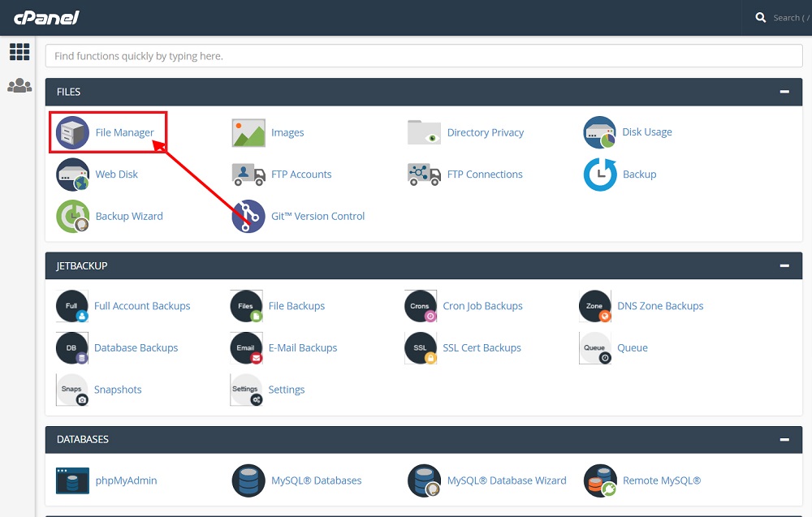
Task: Open the Snapshots camera icon
Action: [x=72, y=390]
